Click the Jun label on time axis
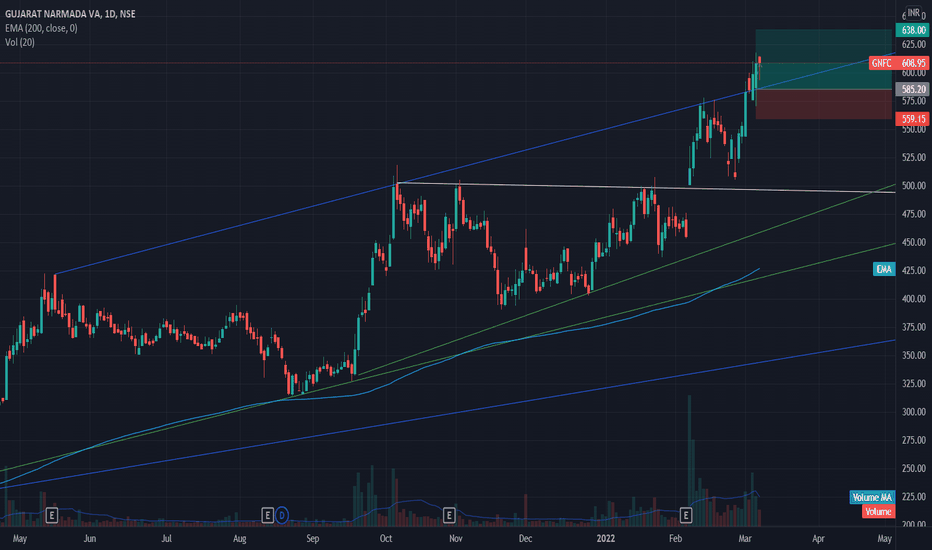Viewport: 932px width, 550px height. coord(90,539)
